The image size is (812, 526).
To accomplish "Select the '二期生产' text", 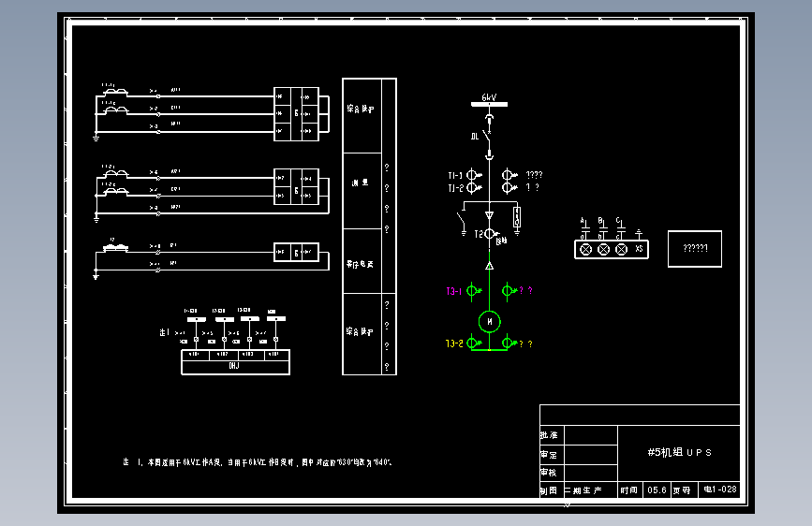I will point(583,490).
